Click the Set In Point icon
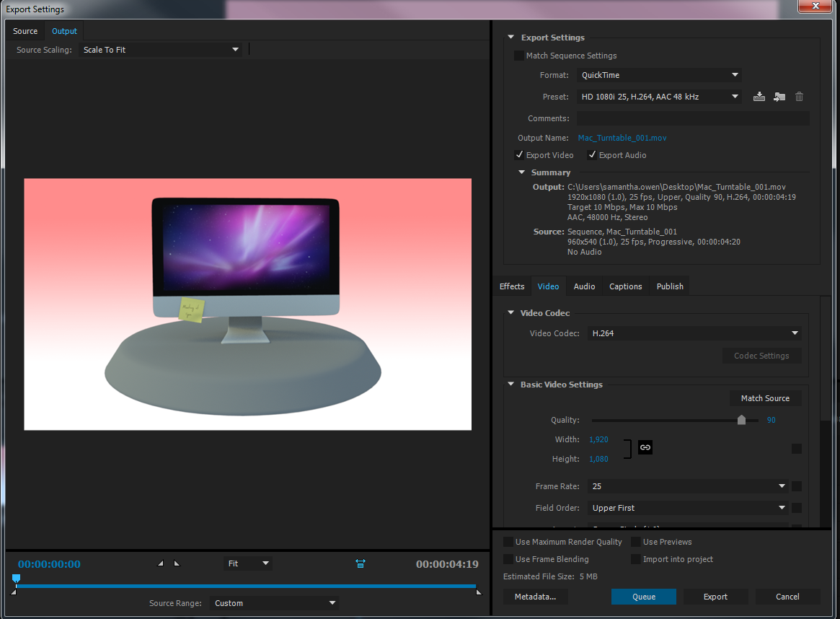Image resolution: width=840 pixels, height=619 pixels. tap(160, 563)
